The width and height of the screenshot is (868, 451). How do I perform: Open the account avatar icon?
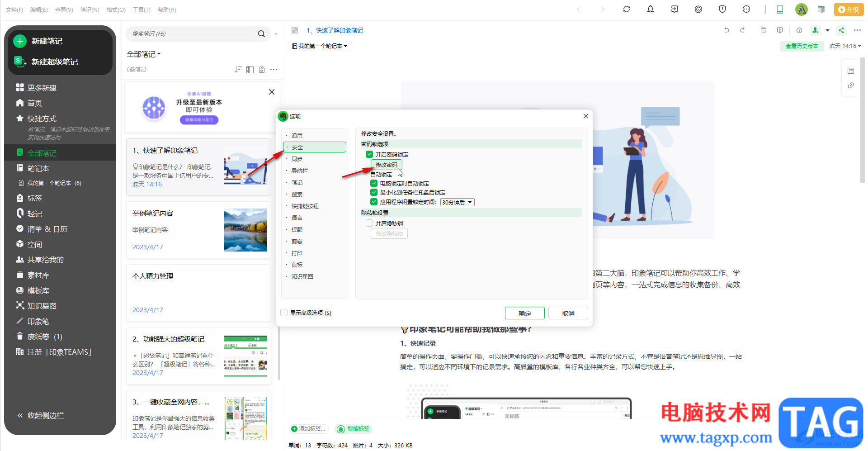click(801, 9)
